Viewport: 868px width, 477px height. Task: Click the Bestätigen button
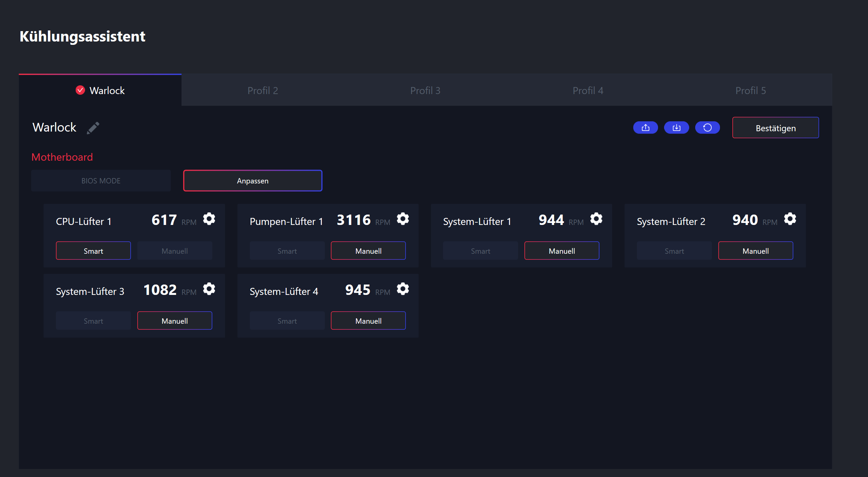[x=775, y=128]
